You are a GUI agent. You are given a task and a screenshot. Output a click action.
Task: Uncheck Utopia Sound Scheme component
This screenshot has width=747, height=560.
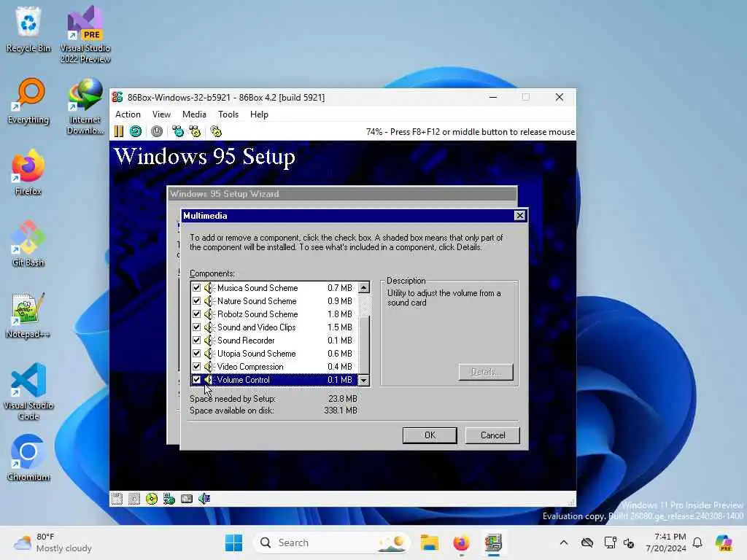[196, 354]
